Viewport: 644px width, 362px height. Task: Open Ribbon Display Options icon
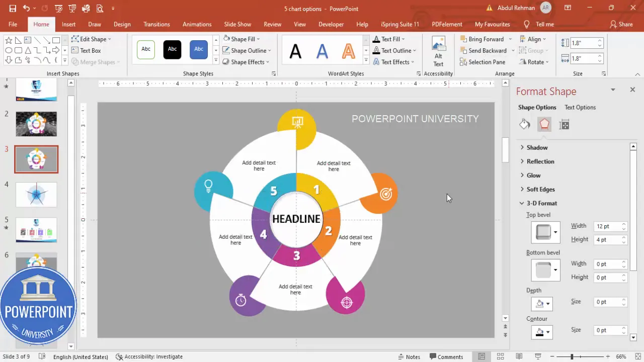(568, 8)
